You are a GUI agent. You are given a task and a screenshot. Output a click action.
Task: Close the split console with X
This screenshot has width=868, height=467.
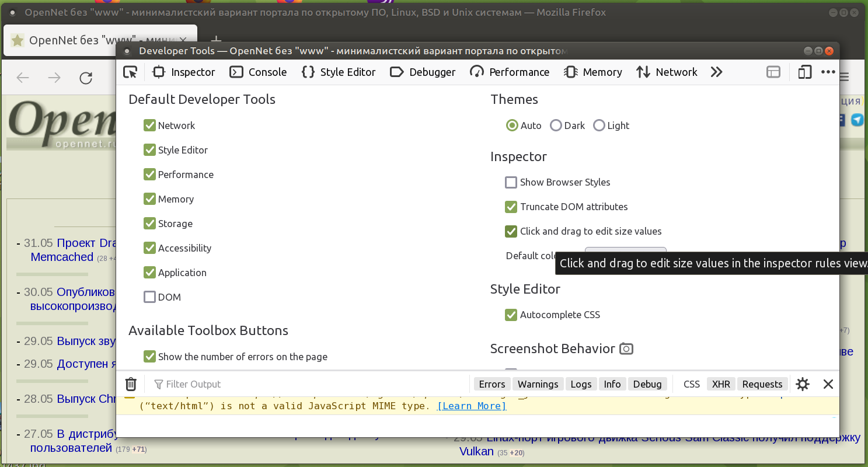828,384
